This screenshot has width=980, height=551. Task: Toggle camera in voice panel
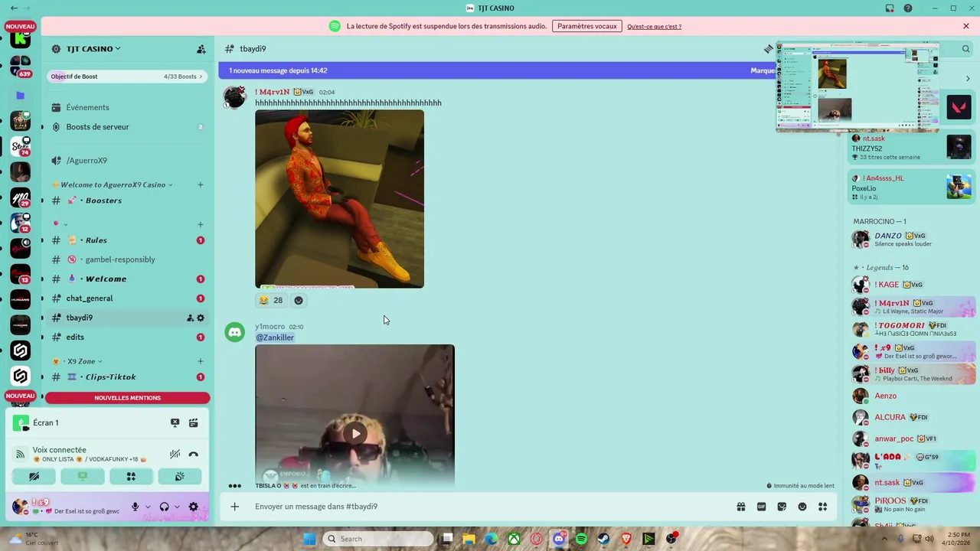(34, 476)
